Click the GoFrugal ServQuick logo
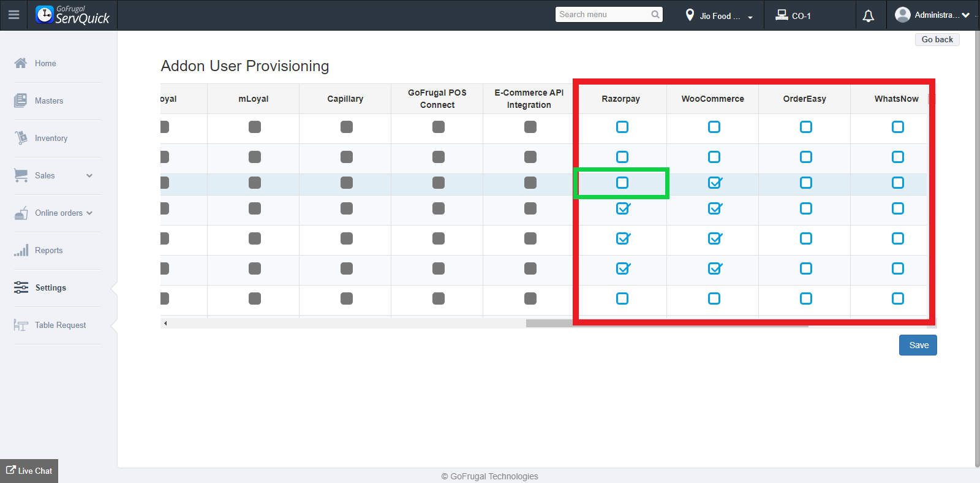This screenshot has width=980, height=483. coord(72,15)
